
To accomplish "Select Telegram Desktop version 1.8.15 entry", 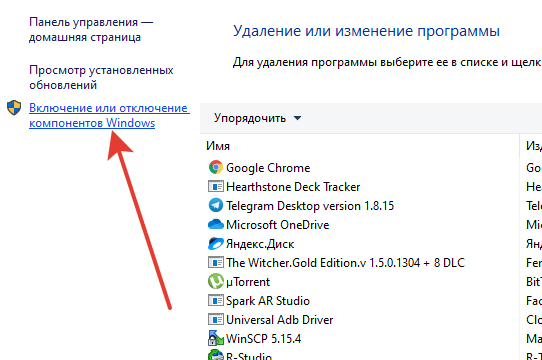I will coord(310,206).
